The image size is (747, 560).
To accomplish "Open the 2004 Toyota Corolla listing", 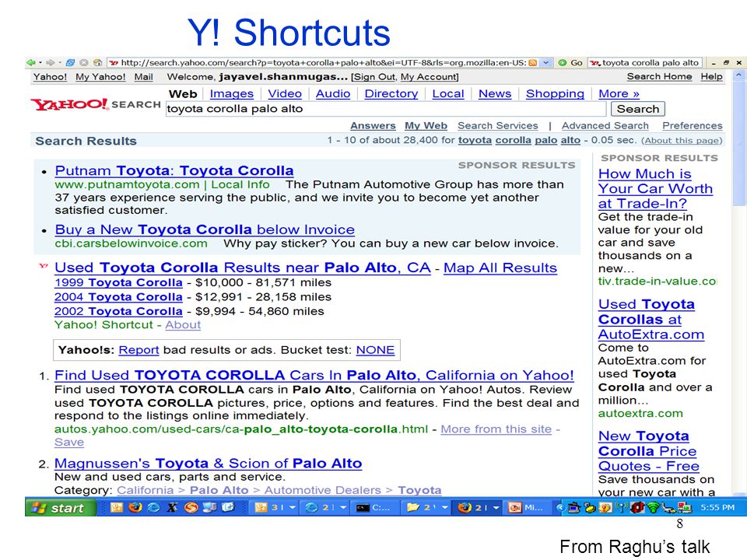I will pos(118,296).
